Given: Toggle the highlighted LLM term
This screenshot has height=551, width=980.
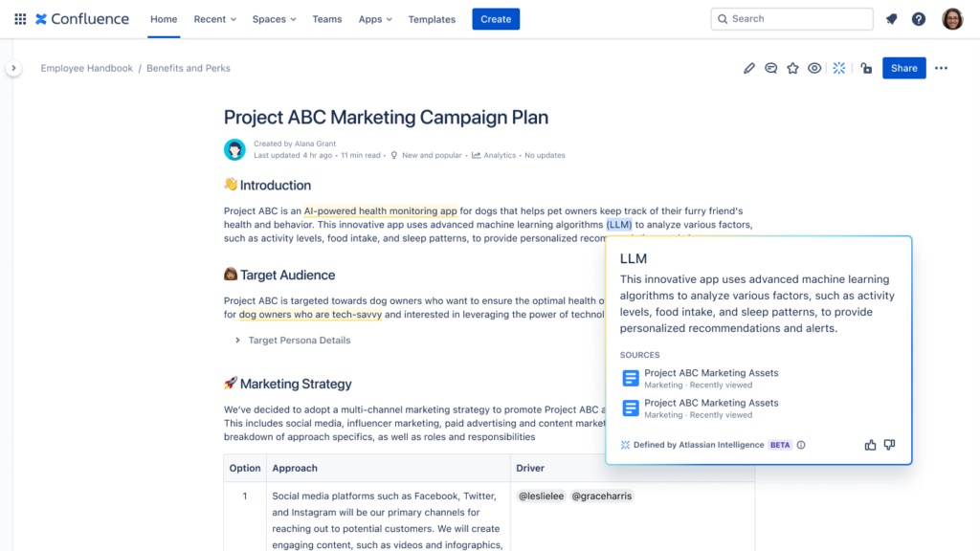Looking at the screenshot, I should tap(617, 224).
